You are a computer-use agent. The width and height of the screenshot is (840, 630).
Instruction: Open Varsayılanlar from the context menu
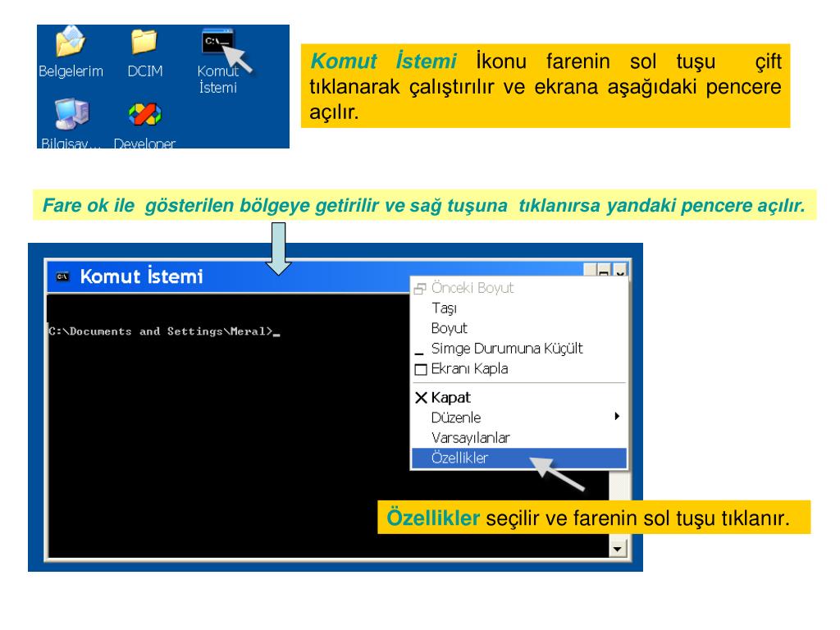click(x=518, y=438)
